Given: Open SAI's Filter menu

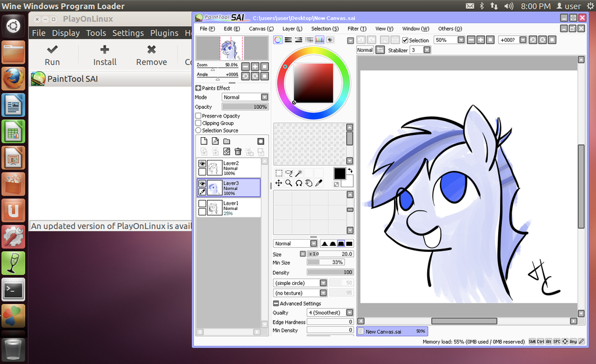Looking at the screenshot, I should pyautogui.click(x=356, y=28).
